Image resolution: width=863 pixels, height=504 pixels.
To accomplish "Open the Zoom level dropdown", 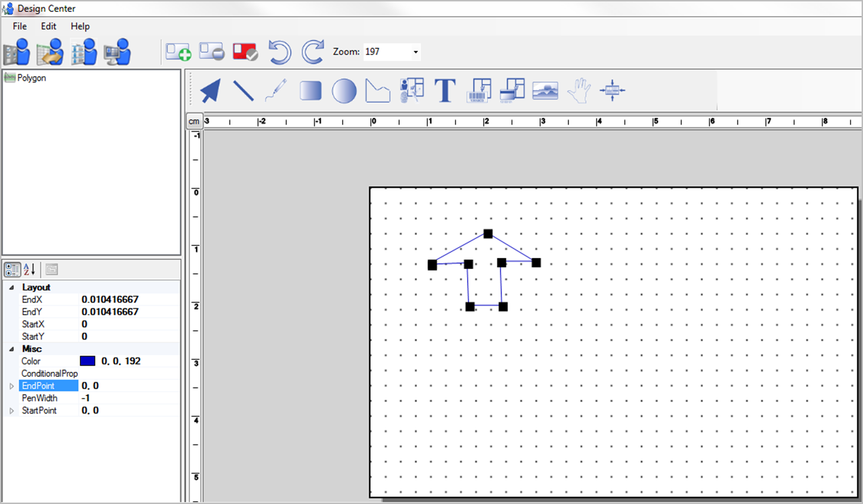I will pyautogui.click(x=415, y=52).
